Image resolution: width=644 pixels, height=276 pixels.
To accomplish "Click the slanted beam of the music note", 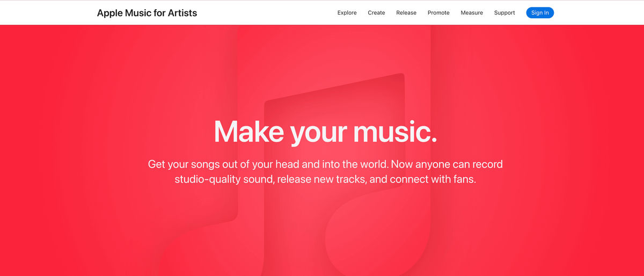I will (333, 89).
